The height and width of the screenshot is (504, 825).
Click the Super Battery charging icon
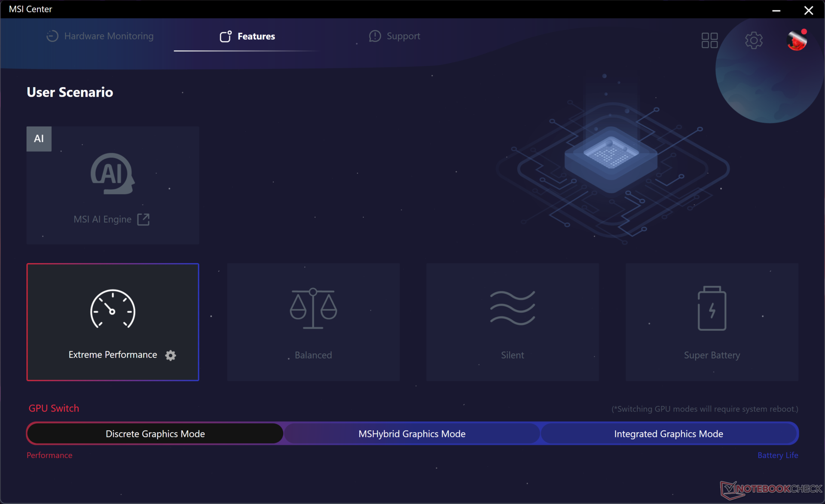[x=712, y=309]
